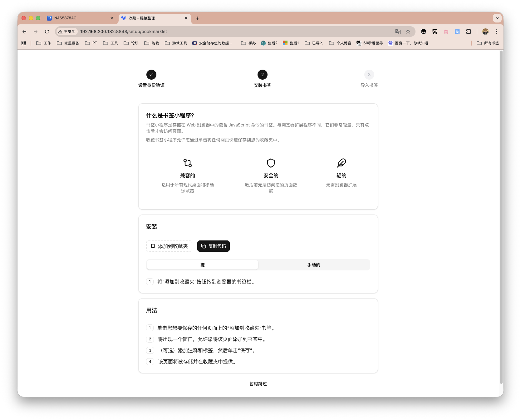Image resolution: width=521 pixels, height=420 pixels.
Task: Click the 暂时跳过 link at the bottom
Action: pyautogui.click(x=258, y=384)
